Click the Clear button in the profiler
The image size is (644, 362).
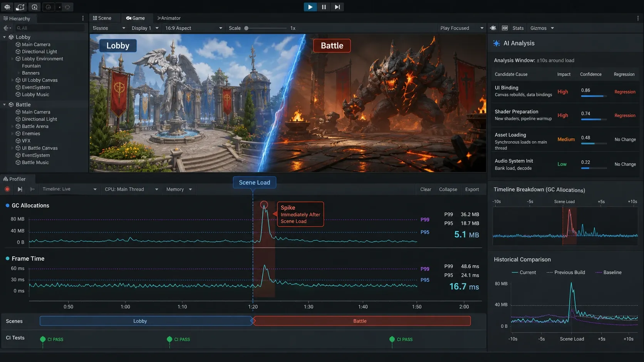(426, 189)
